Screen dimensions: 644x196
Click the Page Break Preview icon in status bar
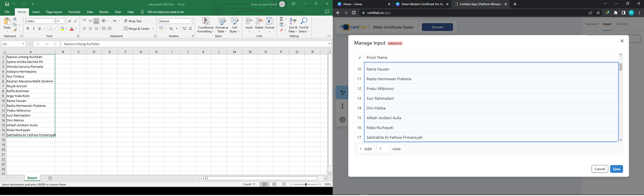pos(284,185)
